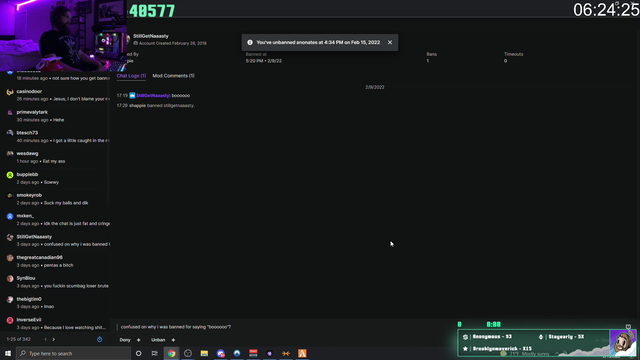The height and width of the screenshot is (360, 640).
Task: Click blesch73's avatar in the request list
Action: (x=10, y=133)
